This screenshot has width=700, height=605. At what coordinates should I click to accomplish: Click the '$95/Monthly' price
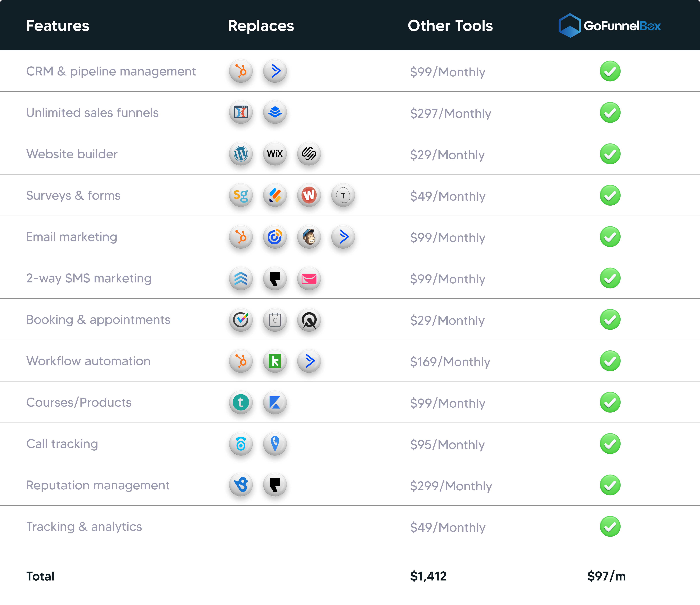447,445
